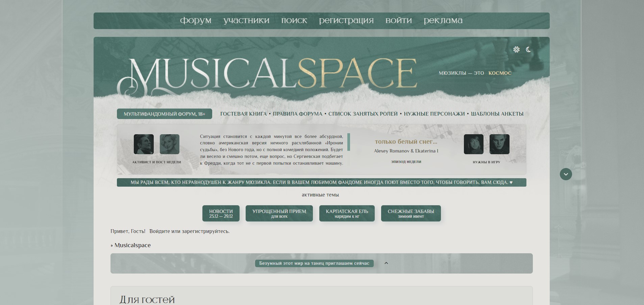Click the Для гостей category heading

tap(147, 300)
